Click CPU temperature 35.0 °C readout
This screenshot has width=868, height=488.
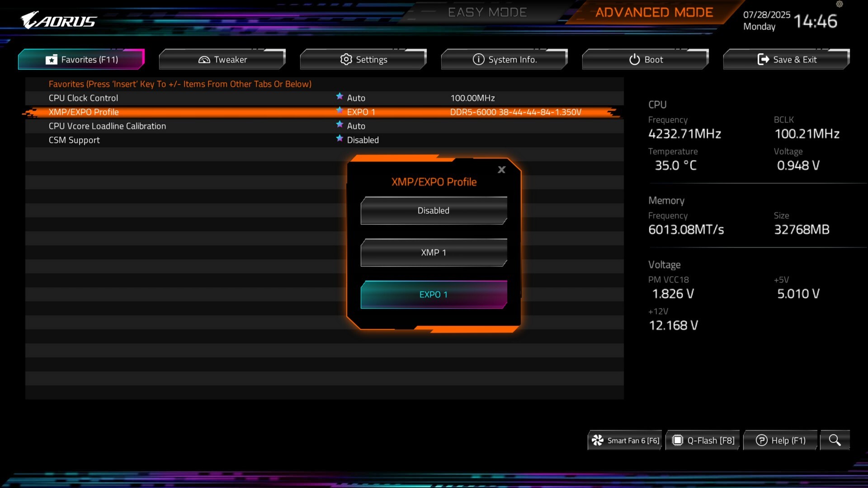click(675, 165)
